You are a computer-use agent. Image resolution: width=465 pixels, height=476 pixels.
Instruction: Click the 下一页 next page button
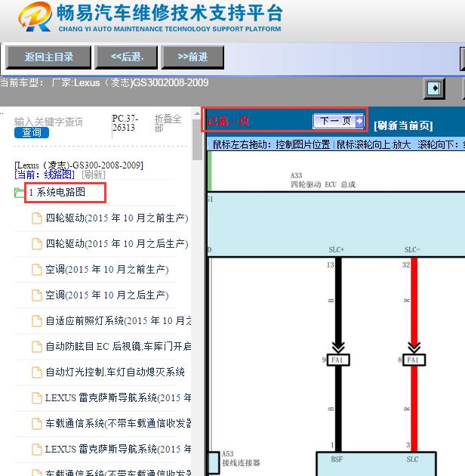click(338, 121)
